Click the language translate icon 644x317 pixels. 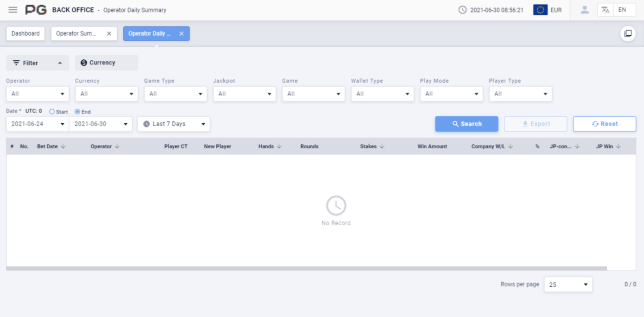point(605,10)
